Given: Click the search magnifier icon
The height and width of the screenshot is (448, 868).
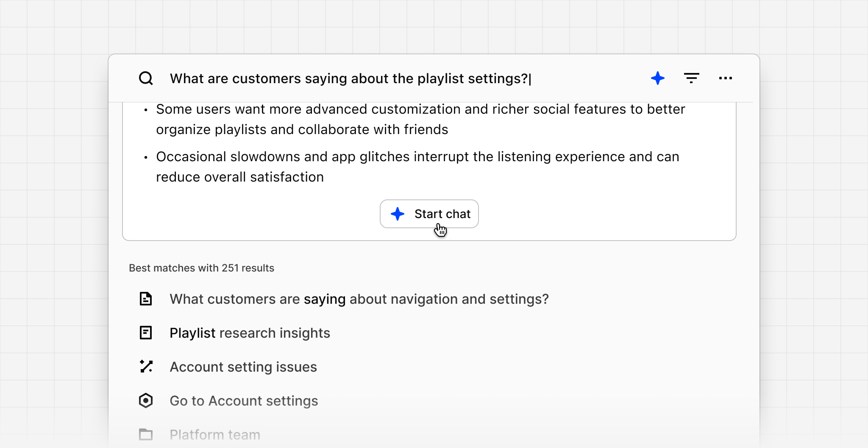Looking at the screenshot, I should pos(146,78).
